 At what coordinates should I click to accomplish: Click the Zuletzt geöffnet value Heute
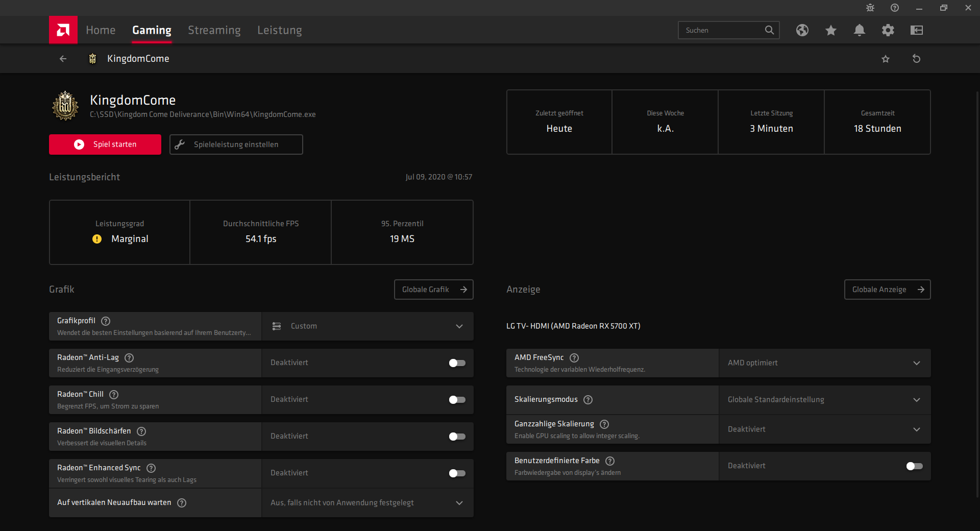point(559,129)
